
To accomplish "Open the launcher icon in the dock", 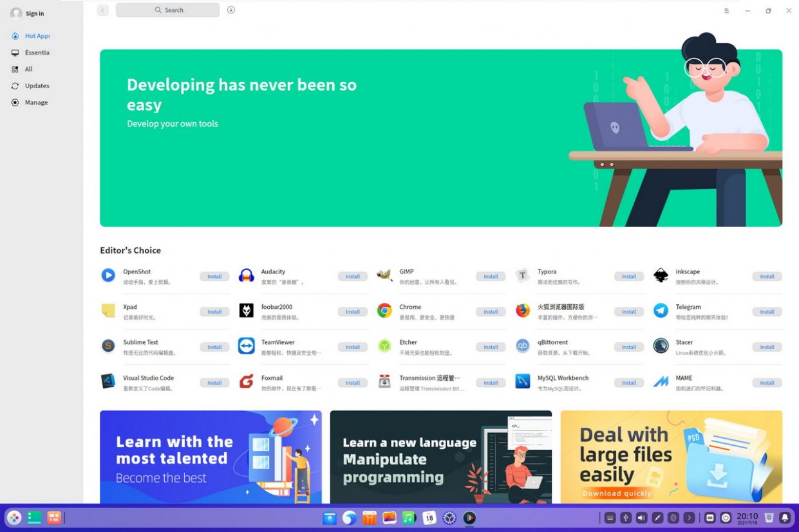I will pyautogui.click(x=14, y=517).
